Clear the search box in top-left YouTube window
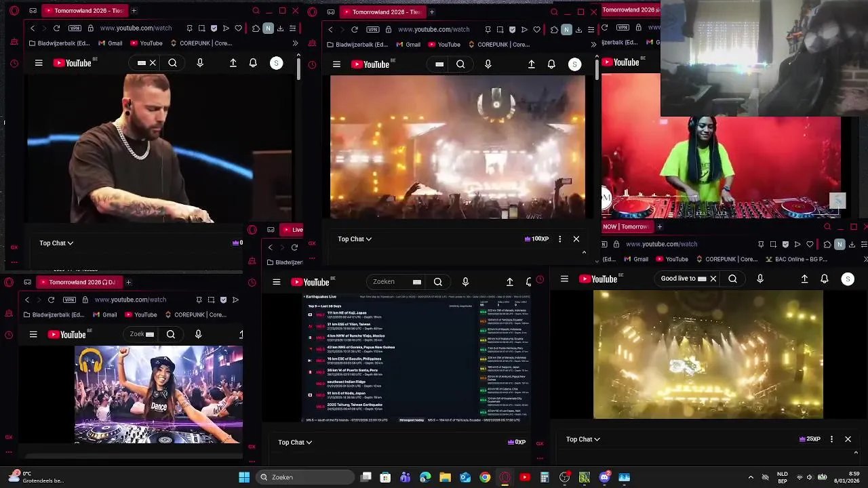 (153, 63)
